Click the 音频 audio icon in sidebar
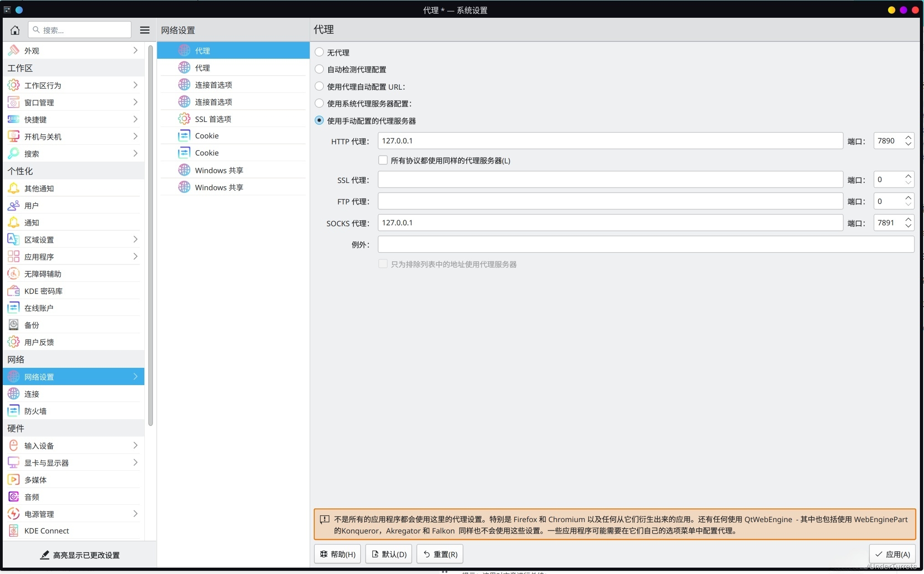Image resolution: width=924 pixels, height=574 pixels. point(14,497)
